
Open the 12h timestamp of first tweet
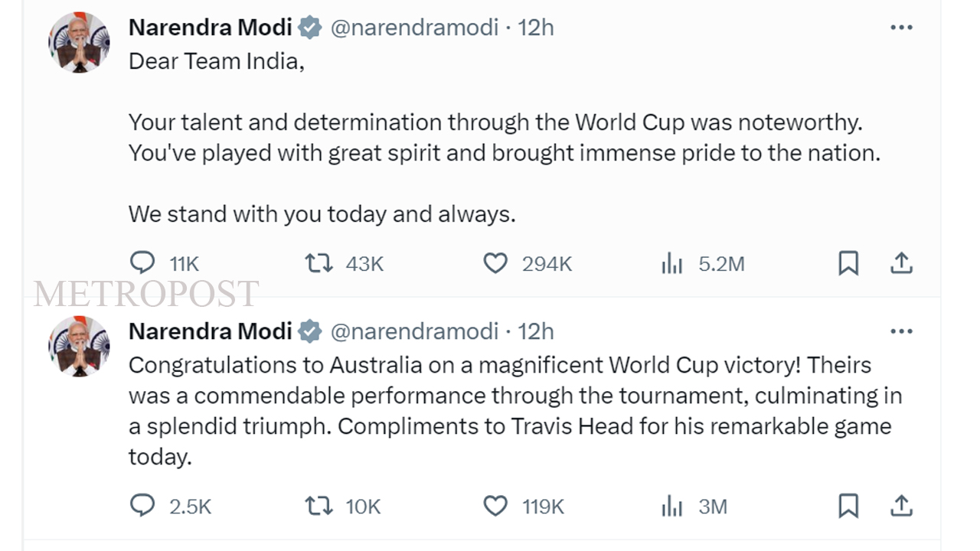536,28
